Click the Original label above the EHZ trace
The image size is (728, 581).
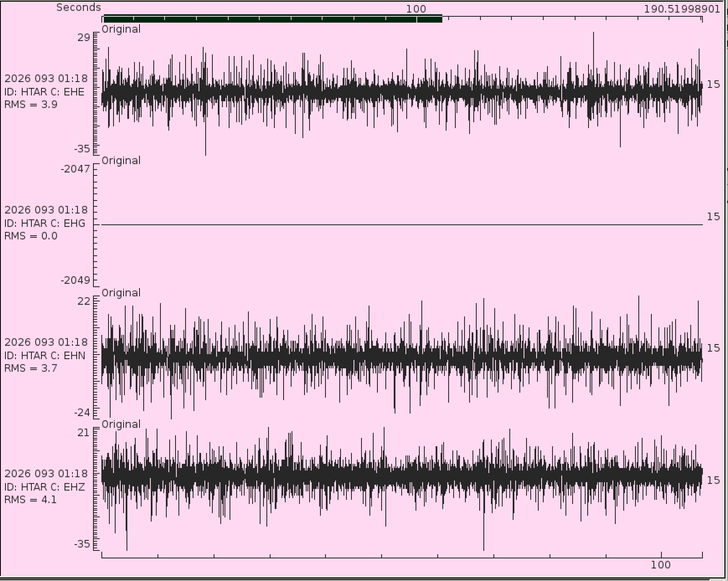coord(121,424)
